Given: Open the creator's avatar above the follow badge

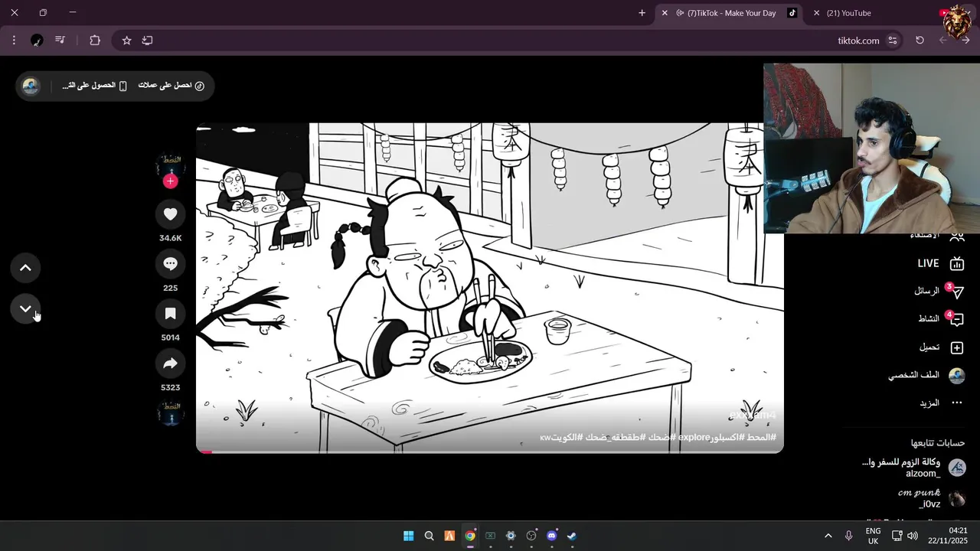Looking at the screenshot, I should (x=170, y=164).
